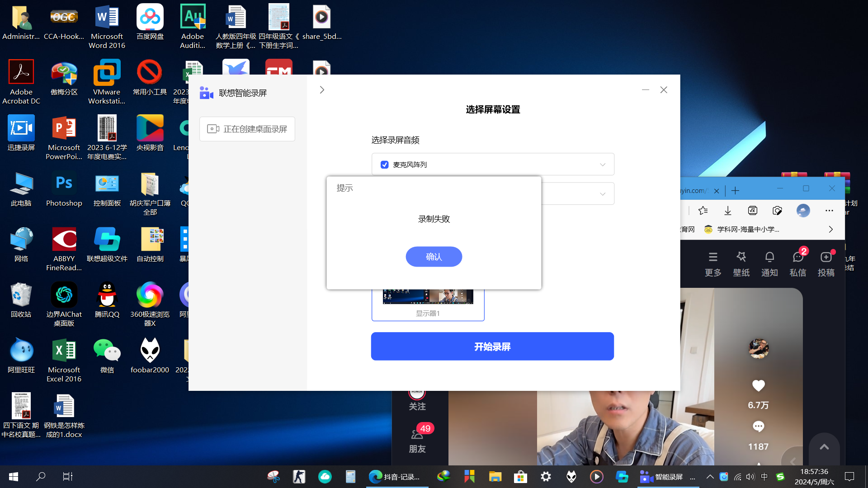Switch to the 抖音-记录 Edge taskbar item
Viewport: 868px width, 488px height.
(x=397, y=477)
